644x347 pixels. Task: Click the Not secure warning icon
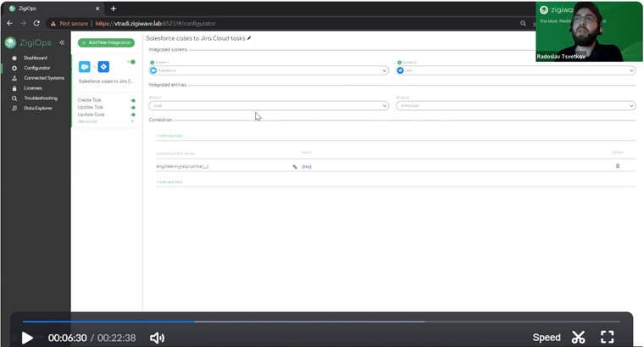tap(53, 24)
